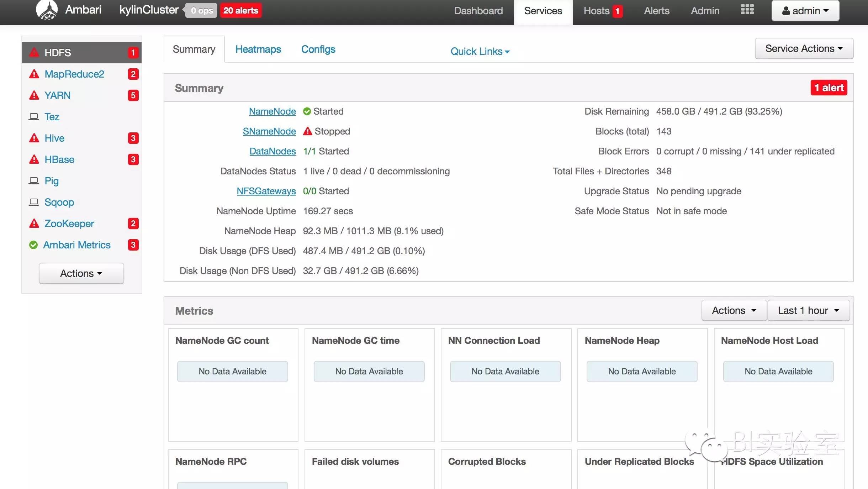This screenshot has width=868, height=489.
Task: Open the Hosts nav item
Action: pos(597,11)
